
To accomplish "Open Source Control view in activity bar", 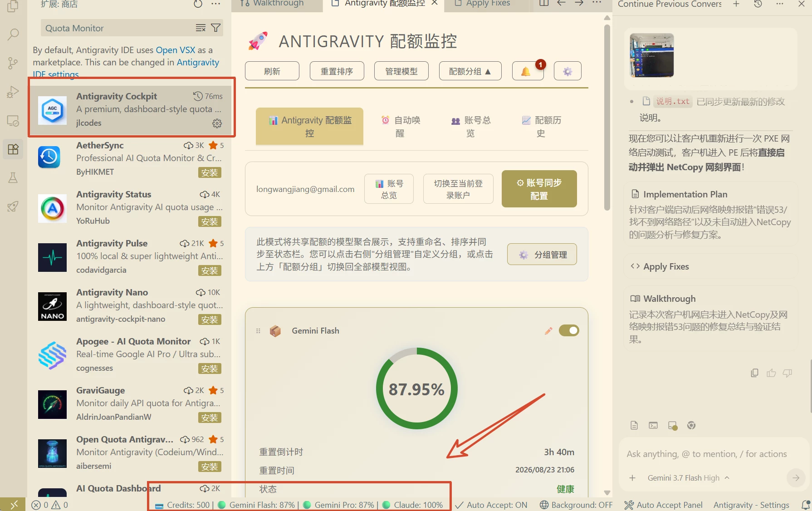I will click(13, 63).
